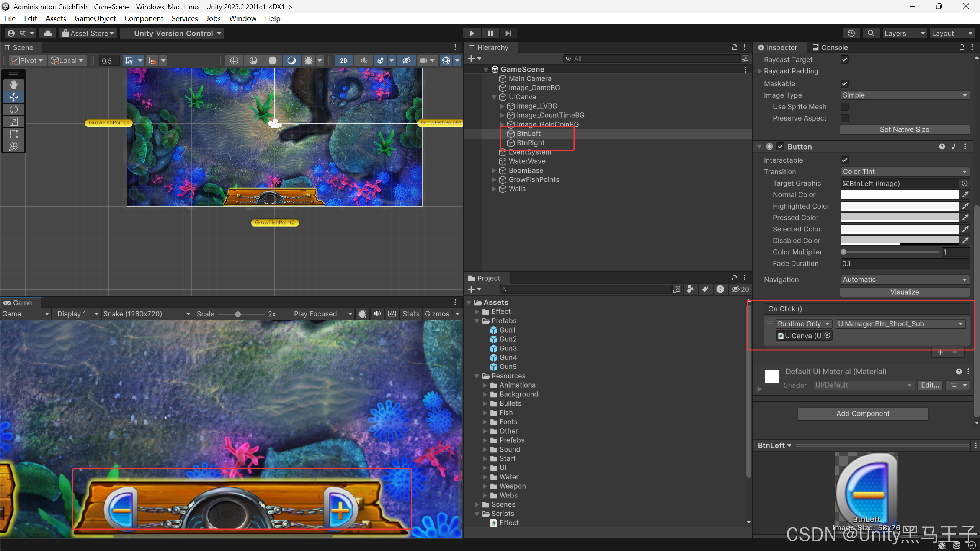The width and height of the screenshot is (980, 551).
Task: Toggle the Interactable checkbox
Action: 844,160
